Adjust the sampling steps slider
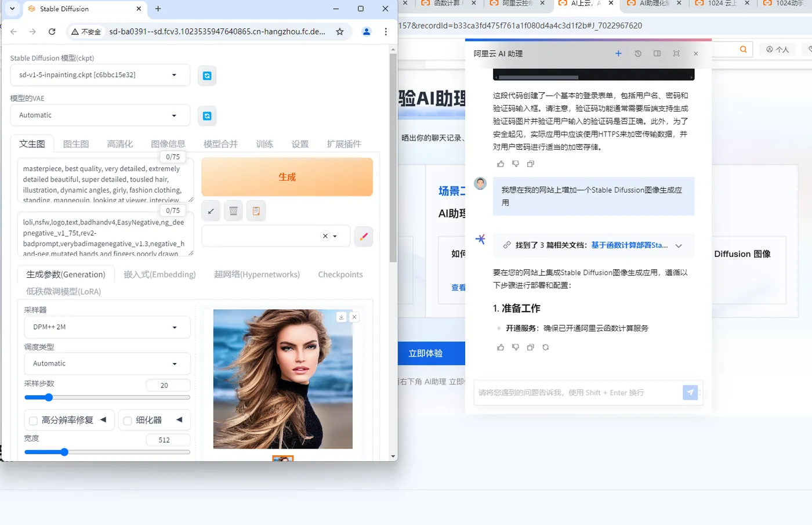The height and width of the screenshot is (525, 812). pos(107,397)
